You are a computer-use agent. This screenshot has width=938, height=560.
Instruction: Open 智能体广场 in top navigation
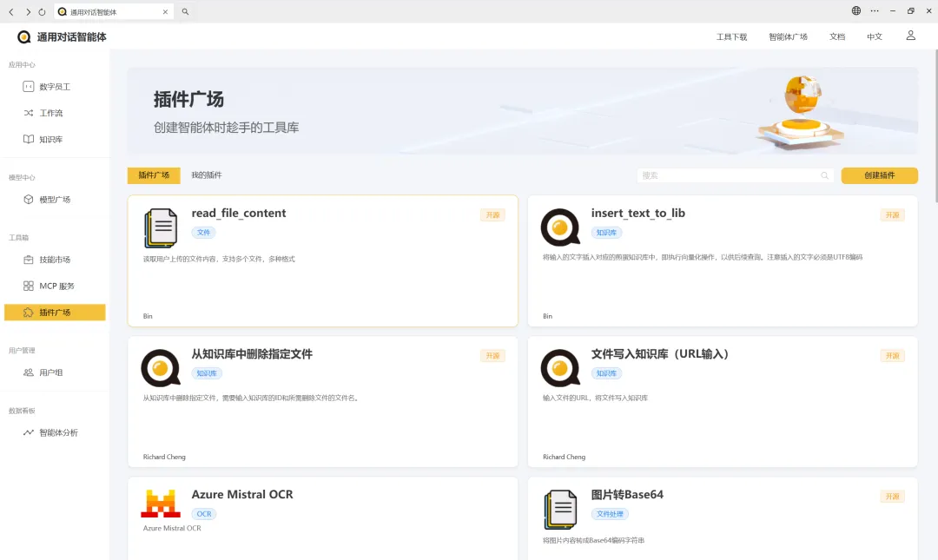pos(788,37)
